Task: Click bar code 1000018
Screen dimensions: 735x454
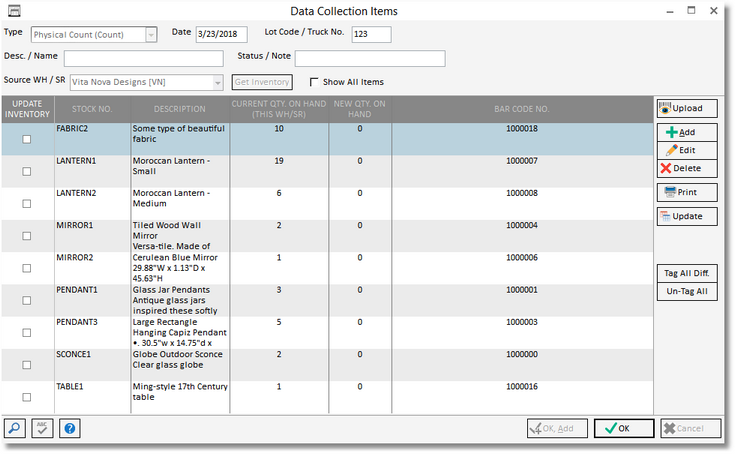Action: 522,128
